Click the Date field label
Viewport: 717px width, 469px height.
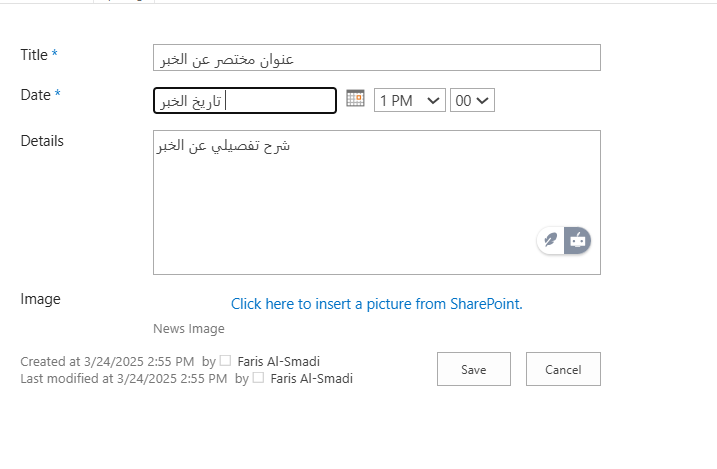click(x=35, y=95)
